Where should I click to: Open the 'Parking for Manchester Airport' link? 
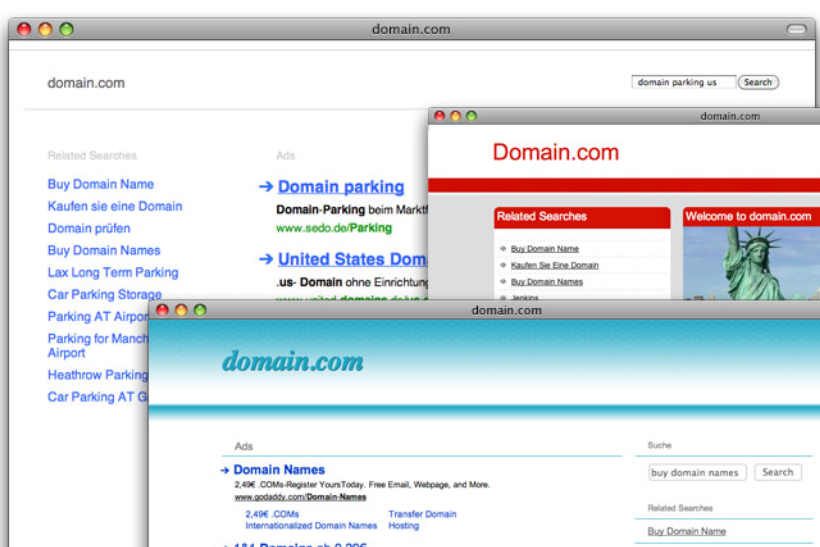[x=98, y=346]
